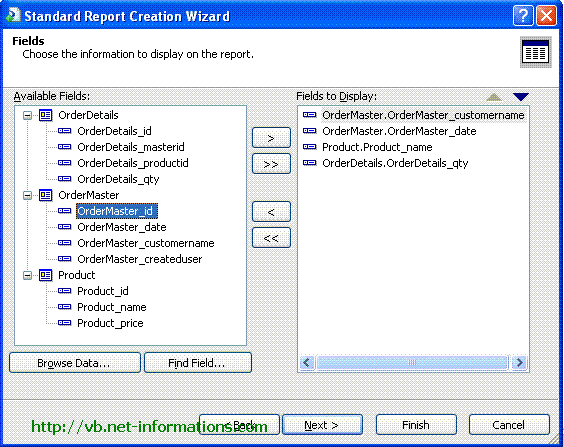Click the field icon beside OrderDetails_id

(65, 131)
